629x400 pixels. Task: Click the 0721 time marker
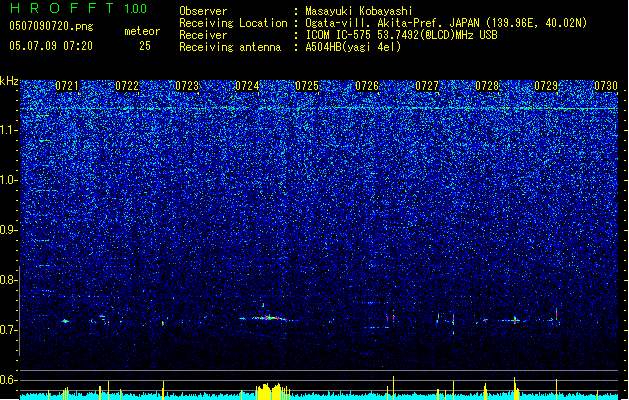point(67,86)
